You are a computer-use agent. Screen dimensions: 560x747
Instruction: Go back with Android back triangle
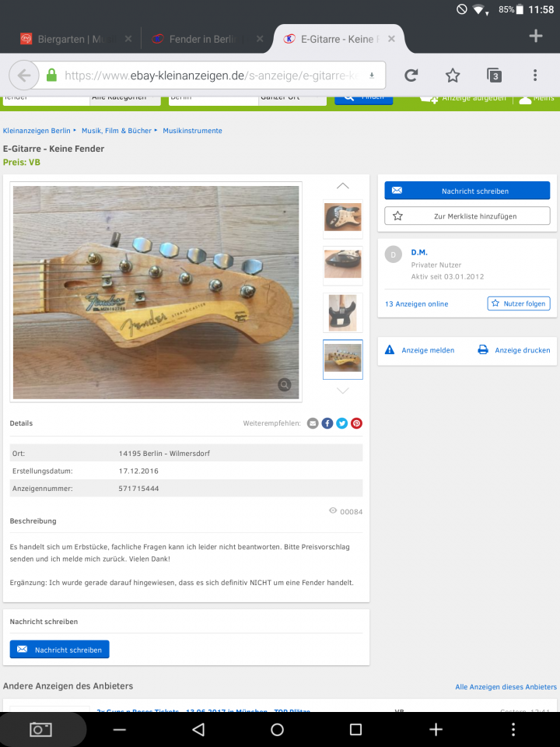click(198, 729)
